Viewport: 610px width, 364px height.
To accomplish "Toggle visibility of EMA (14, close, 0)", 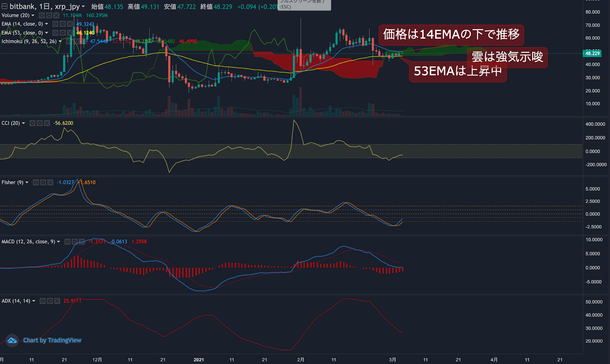I will click(x=55, y=24).
